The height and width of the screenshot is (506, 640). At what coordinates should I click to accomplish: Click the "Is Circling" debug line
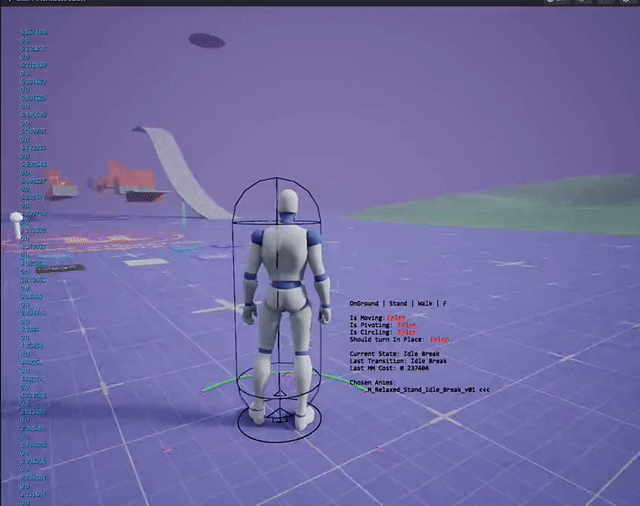pos(383,332)
